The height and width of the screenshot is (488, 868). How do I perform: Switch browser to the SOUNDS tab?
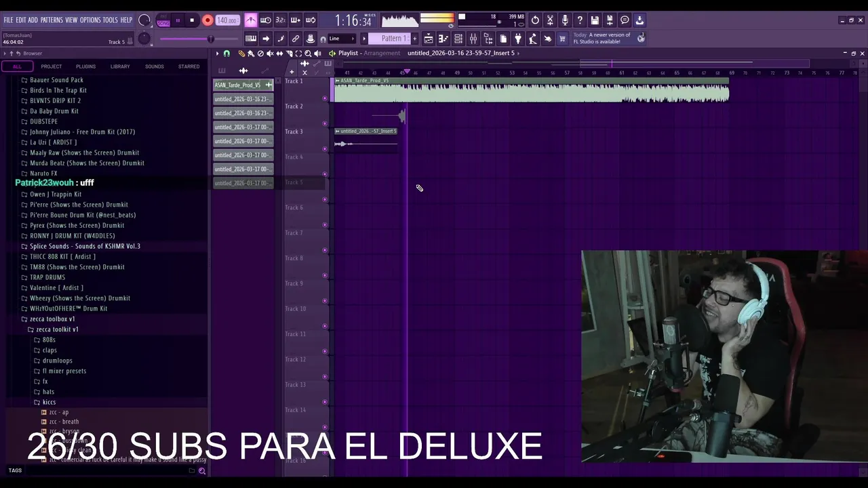[155, 66]
